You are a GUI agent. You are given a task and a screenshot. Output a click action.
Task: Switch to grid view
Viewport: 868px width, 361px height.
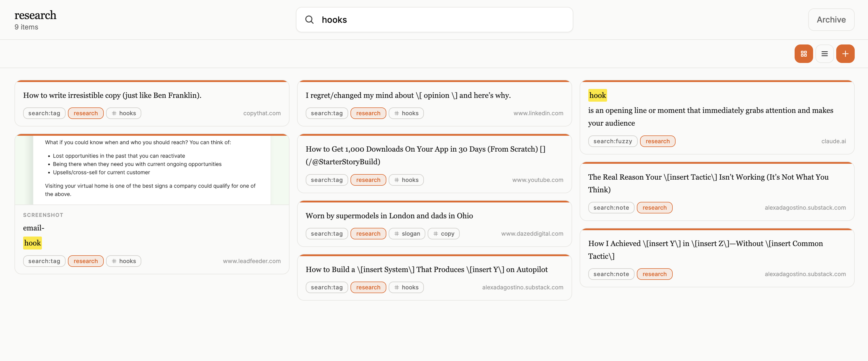coord(804,54)
